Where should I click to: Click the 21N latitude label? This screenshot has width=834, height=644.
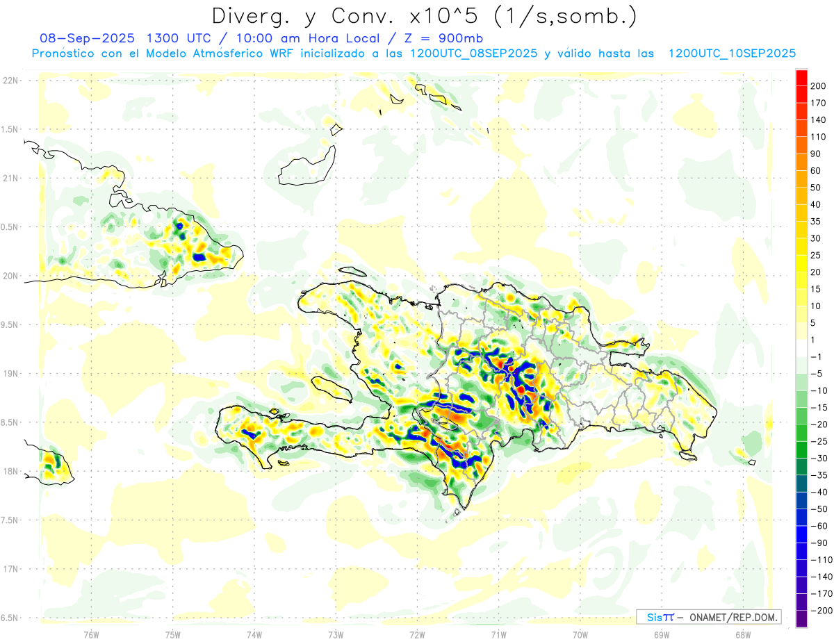10,179
